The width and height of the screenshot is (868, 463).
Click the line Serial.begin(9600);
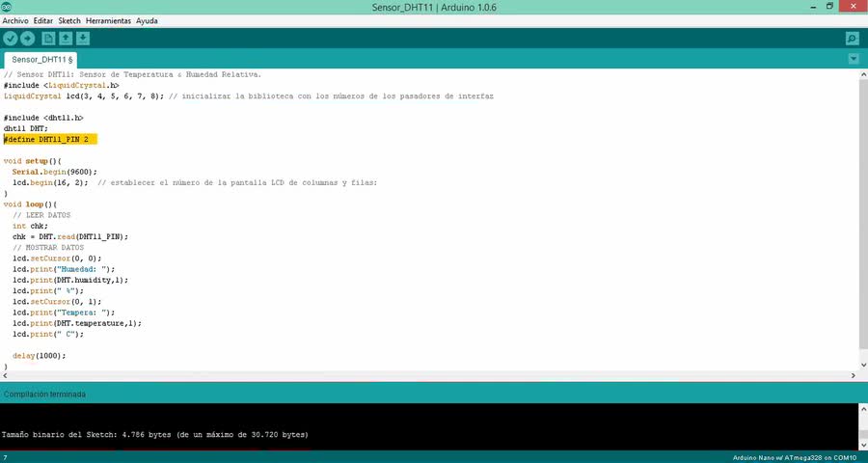[x=54, y=172]
